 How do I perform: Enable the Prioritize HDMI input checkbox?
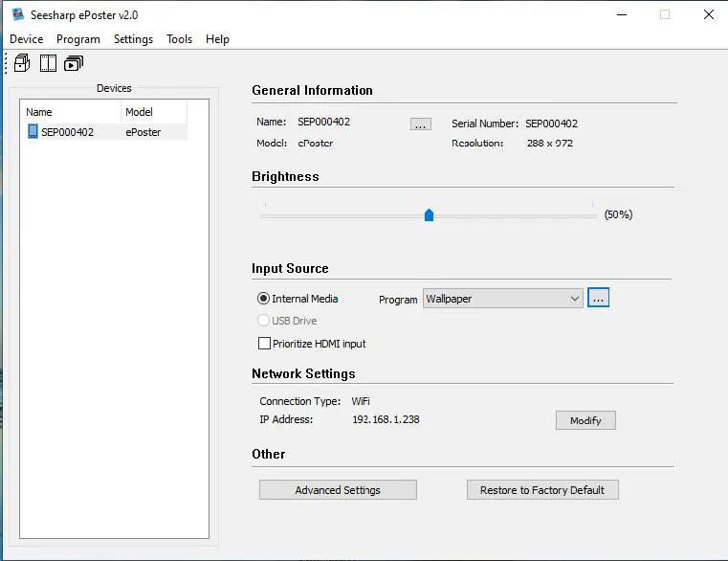point(265,343)
